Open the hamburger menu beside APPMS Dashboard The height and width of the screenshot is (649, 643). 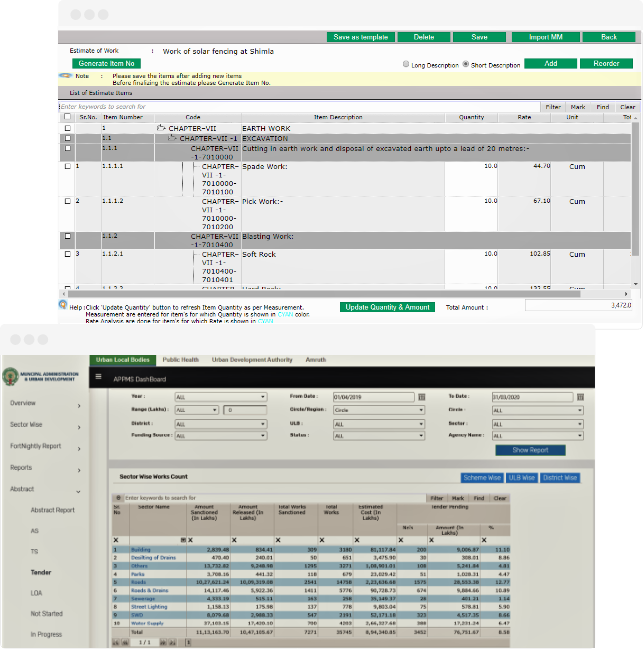(99, 377)
